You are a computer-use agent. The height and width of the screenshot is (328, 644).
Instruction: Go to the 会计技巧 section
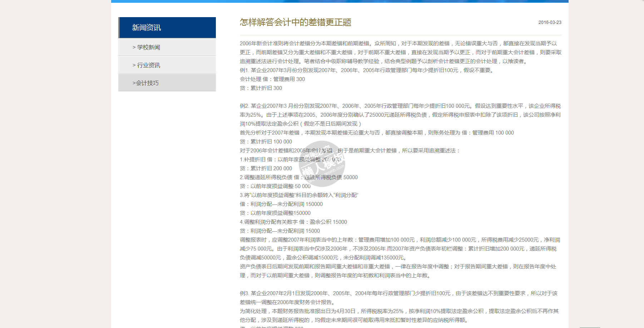click(x=146, y=83)
